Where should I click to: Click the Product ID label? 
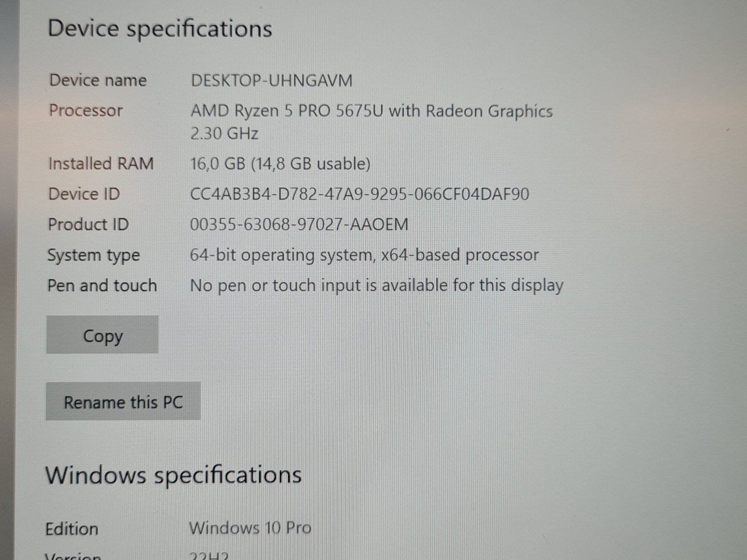(88, 224)
